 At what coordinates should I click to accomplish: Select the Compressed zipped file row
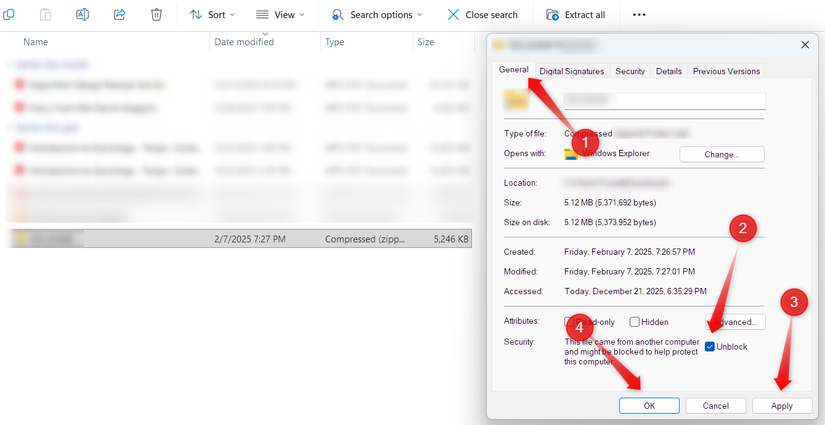tap(239, 239)
